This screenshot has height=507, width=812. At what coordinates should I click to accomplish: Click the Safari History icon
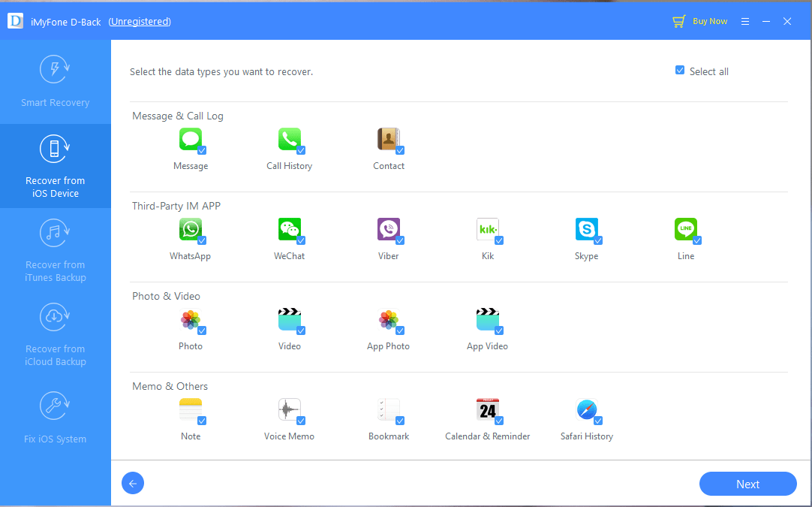(587, 409)
